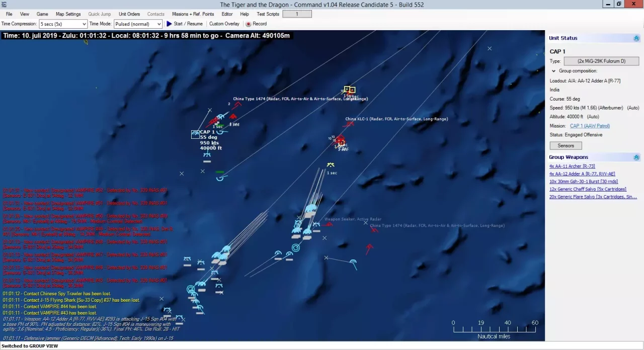Collapse the Unit Status panel
Viewport: 644px width, 350px height.
(636, 38)
